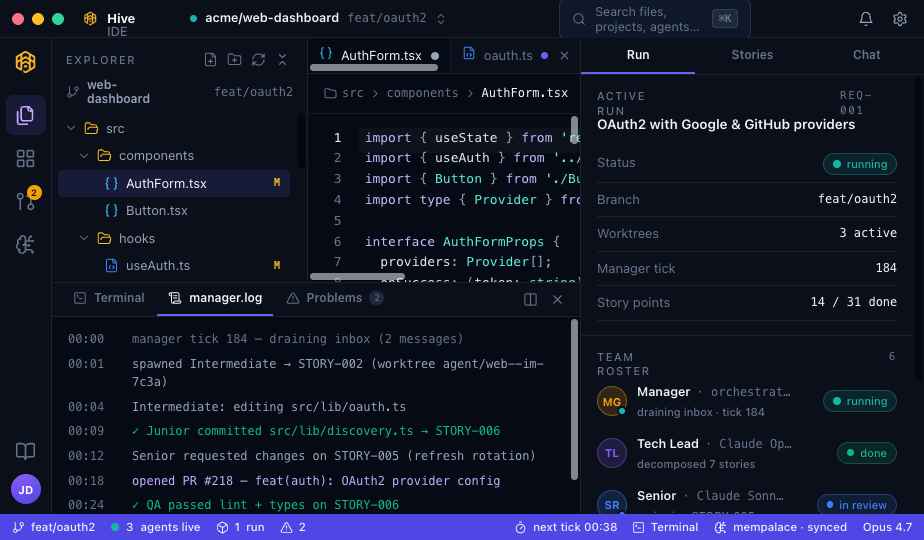Click the done badge for Tech Lead
The image size is (924, 540).
click(x=867, y=453)
